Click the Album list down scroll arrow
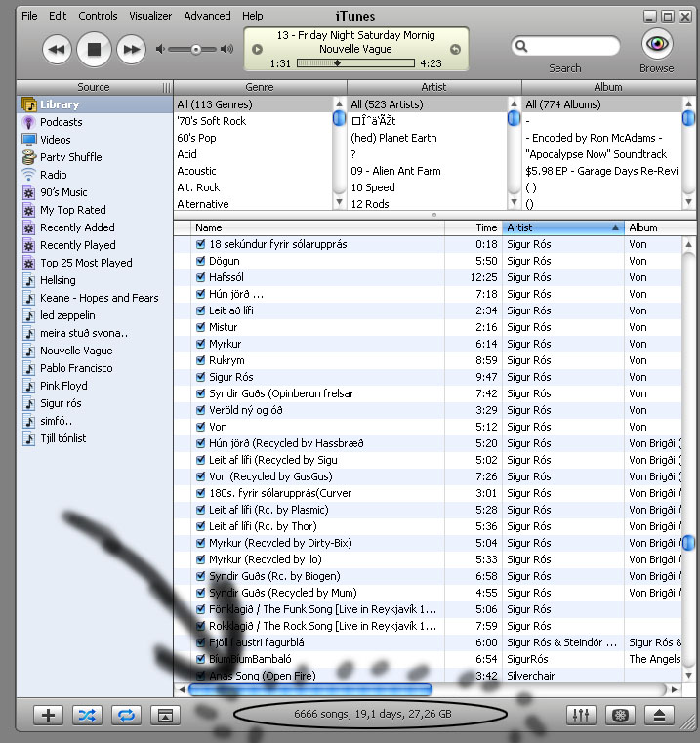Image resolution: width=700 pixels, height=743 pixels. pos(688,202)
